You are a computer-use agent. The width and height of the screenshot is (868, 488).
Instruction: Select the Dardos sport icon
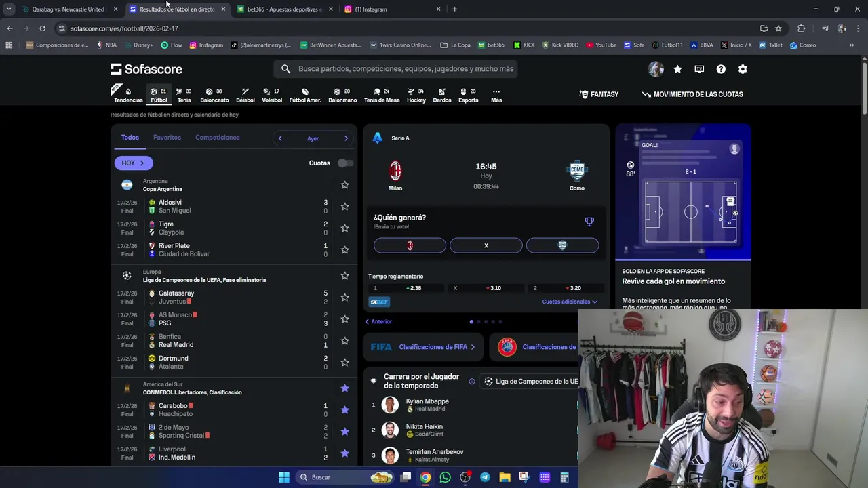pyautogui.click(x=442, y=94)
